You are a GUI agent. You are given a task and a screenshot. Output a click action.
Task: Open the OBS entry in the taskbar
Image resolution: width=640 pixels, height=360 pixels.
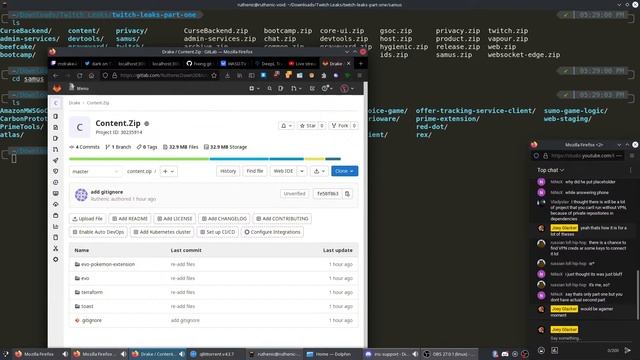[450, 354]
